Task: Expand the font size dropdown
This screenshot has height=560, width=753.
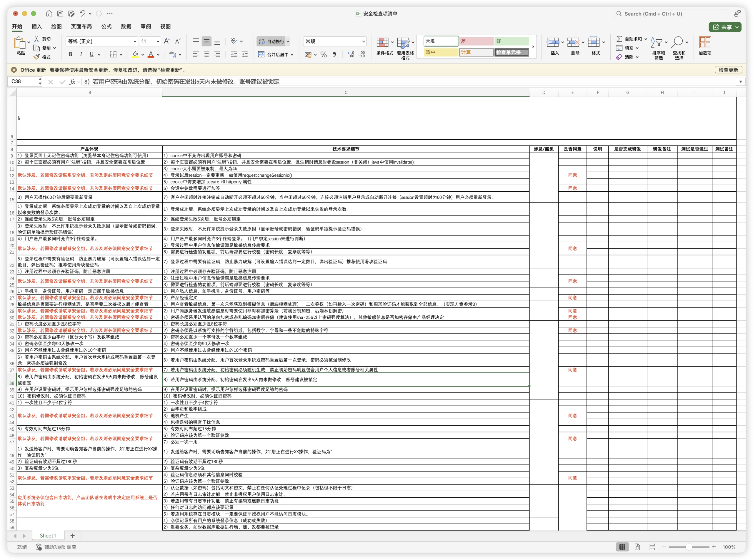Action: pos(158,41)
